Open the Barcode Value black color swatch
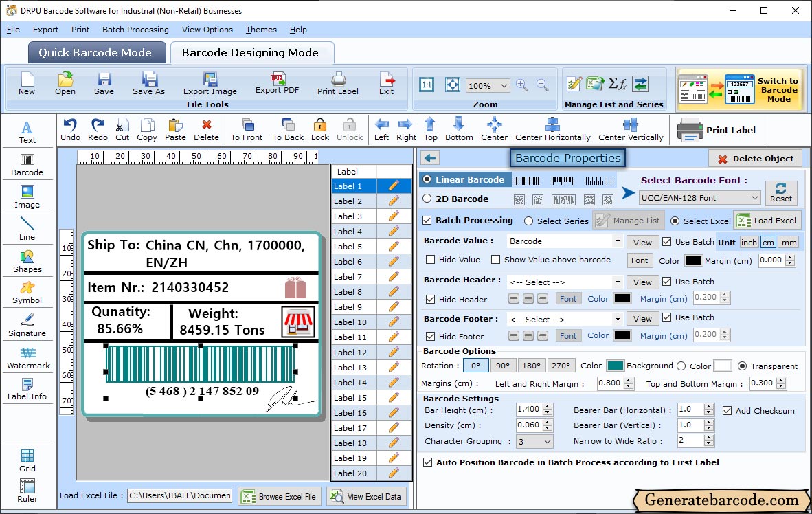812x514 pixels. (693, 260)
